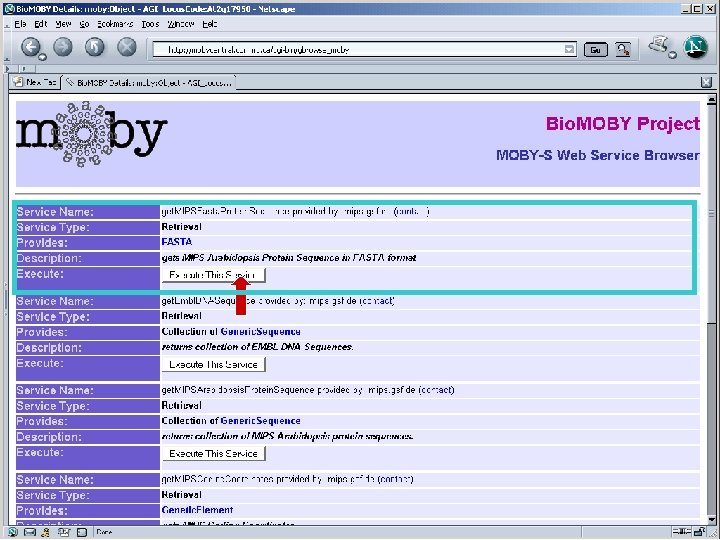Image resolution: width=720 pixels, height=540 pixels.
Task: Click the Go button beside the address bar
Action: [x=596, y=50]
